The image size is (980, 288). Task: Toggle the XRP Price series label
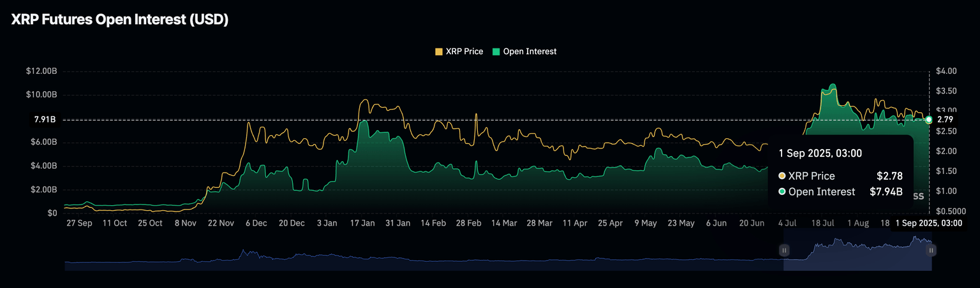[464, 52]
